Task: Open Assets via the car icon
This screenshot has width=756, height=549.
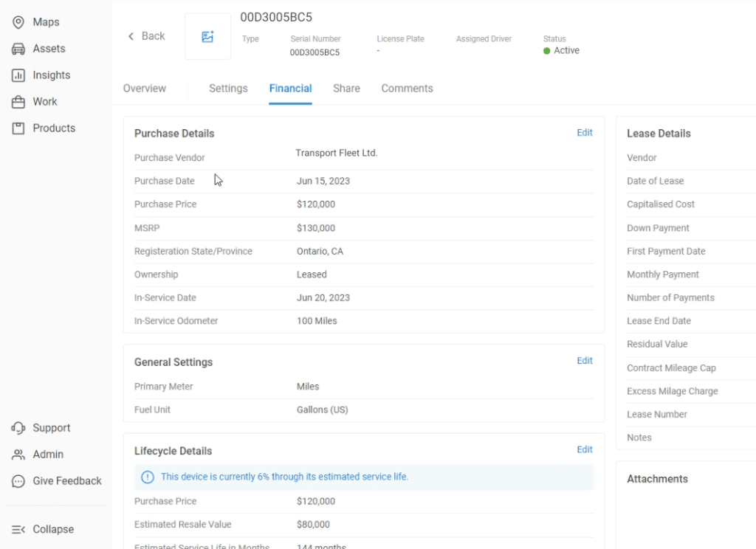Action: tap(18, 49)
